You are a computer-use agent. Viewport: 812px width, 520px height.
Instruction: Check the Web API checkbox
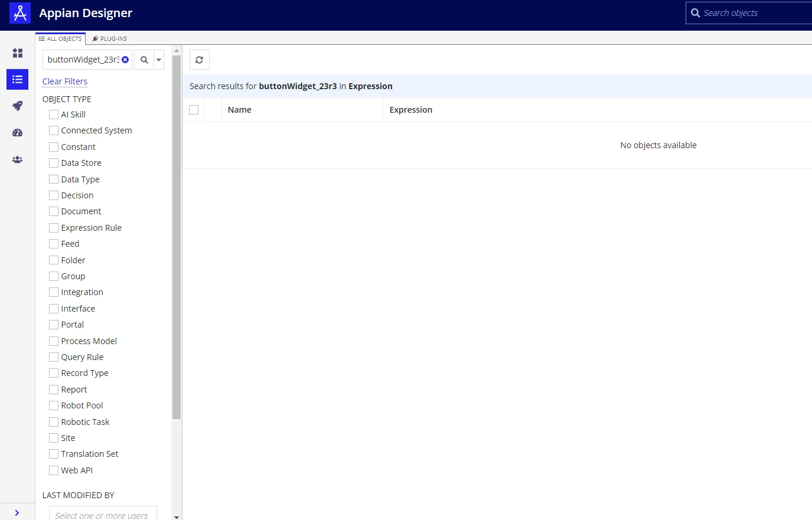tap(54, 470)
